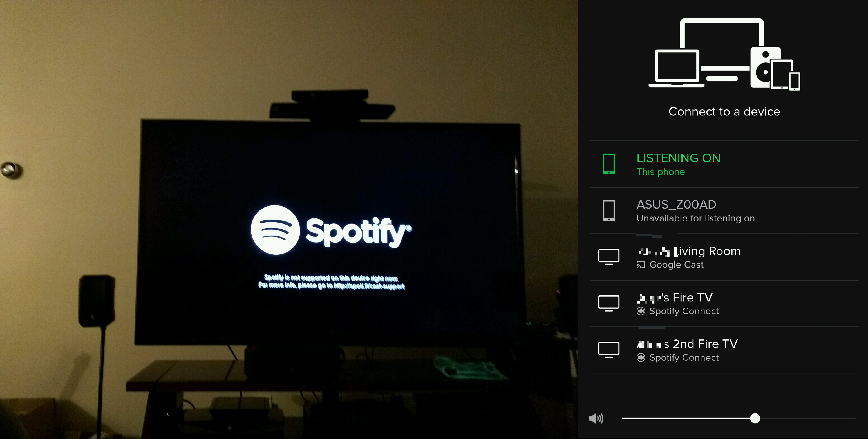Viewport: 868px width, 439px height.
Task: Click the volume slider handle
Action: click(755, 418)
